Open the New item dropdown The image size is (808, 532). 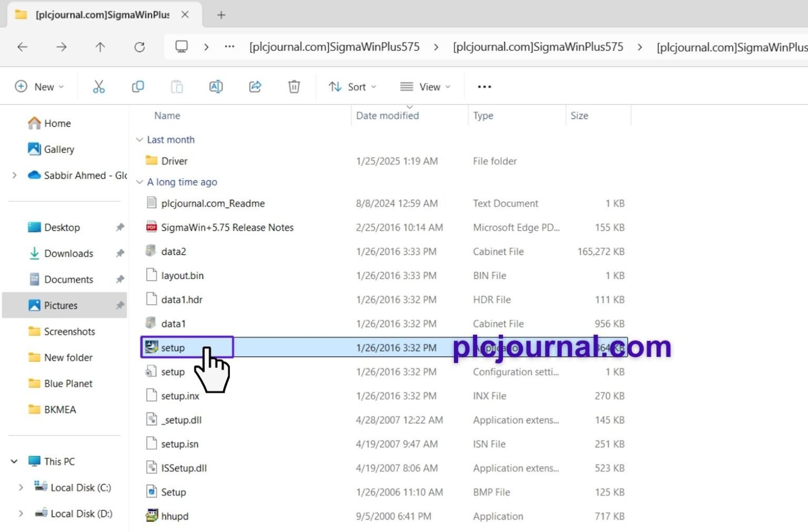(x=39, y=87)
